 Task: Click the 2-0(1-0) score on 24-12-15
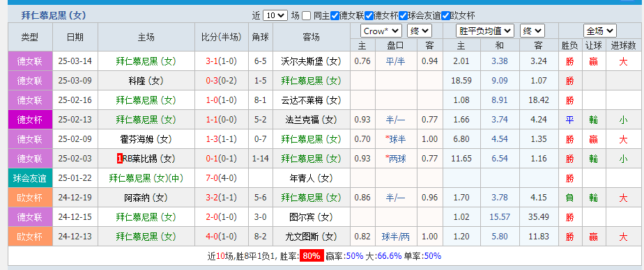tap(222, 216)
